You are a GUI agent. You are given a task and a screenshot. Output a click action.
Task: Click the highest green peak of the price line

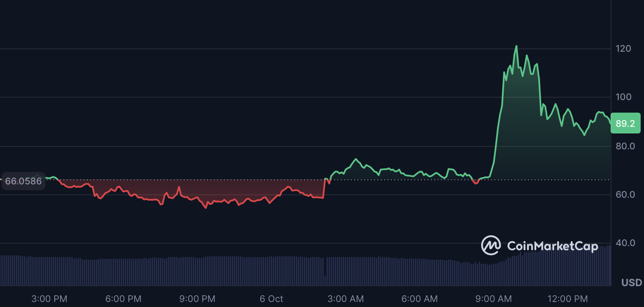tap(517, 46)
